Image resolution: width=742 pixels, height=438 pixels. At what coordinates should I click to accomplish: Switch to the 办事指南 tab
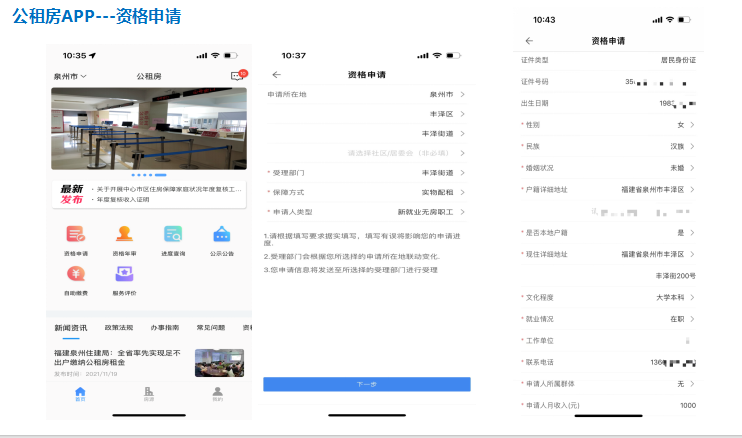164,328
